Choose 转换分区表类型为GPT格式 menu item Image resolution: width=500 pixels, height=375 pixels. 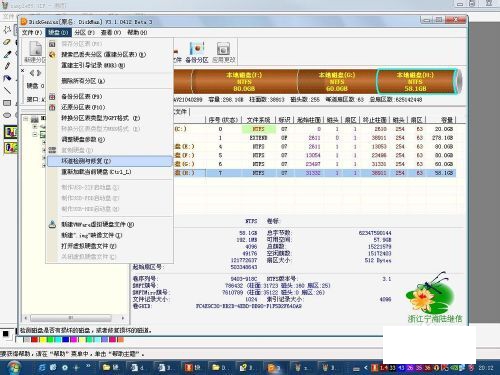click(109, 118)
